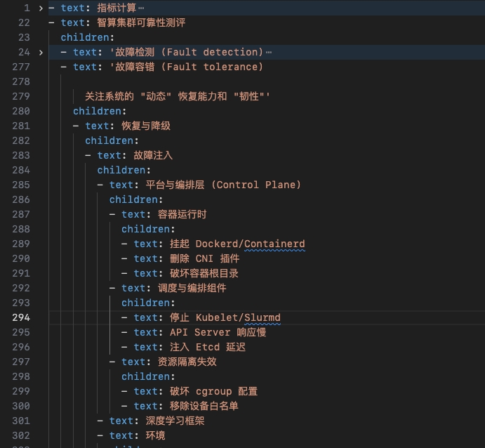The image size is (485, 448).
Task: Click on 'API Server 响应慢' text
Action: pos(218,332)
